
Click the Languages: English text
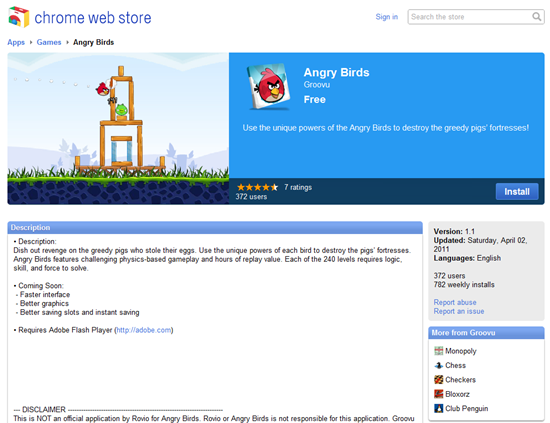pos(467,258)
